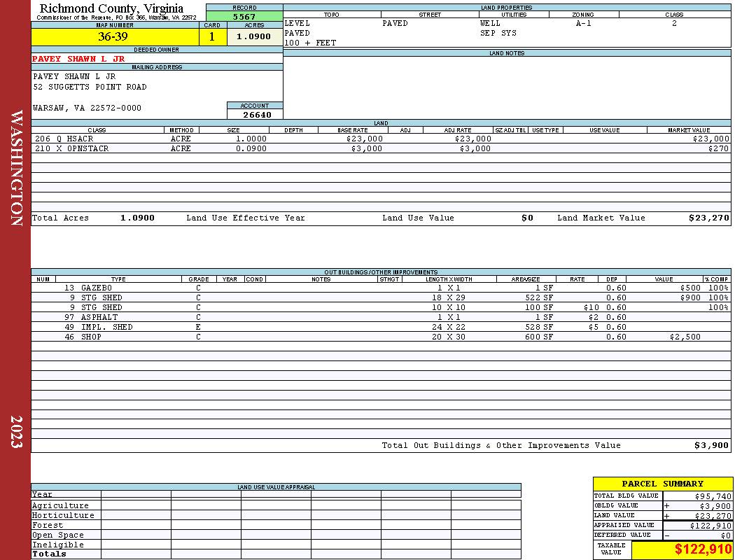Select the GAZEBO outbuilding row
Screen dimensions: 735x560
tap(381, 288)
